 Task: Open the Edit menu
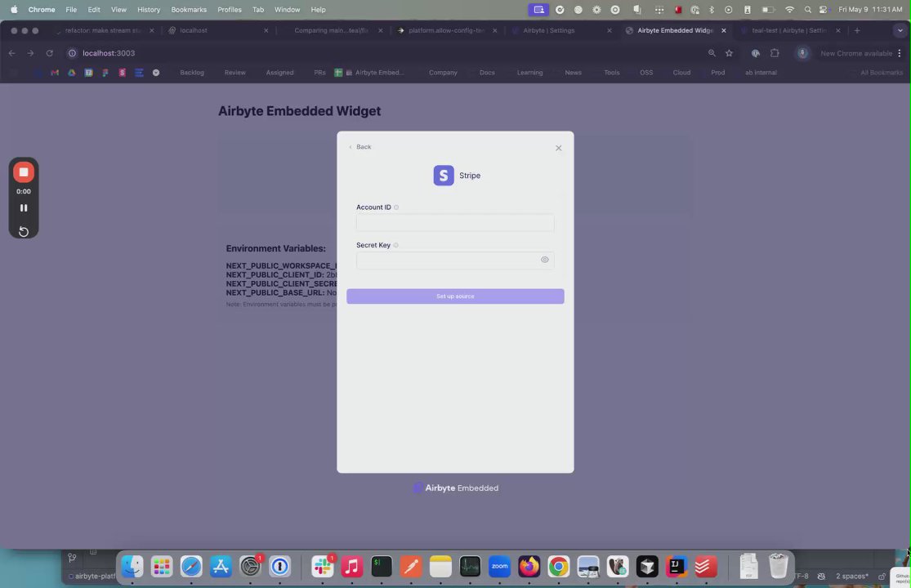coord(93,9)
